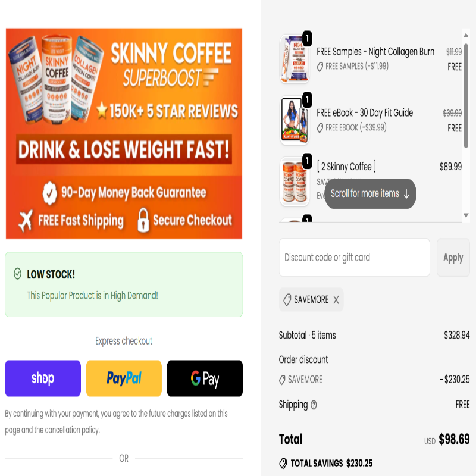
Task: Pay with Shop Pay express button
Action: (43, 378)
